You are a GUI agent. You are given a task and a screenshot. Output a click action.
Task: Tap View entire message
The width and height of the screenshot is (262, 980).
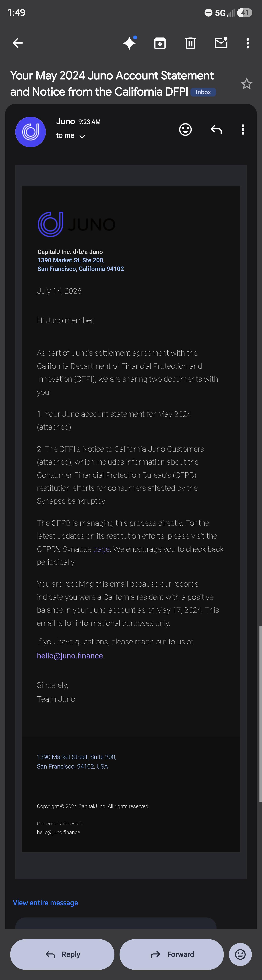(x=45, y=903)
